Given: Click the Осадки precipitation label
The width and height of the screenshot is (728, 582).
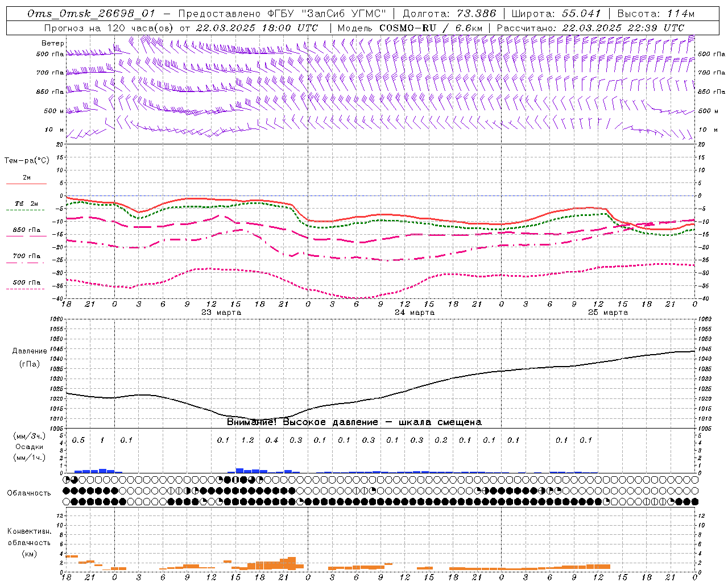Looking at the screenshot, I should (x=30, y=447).
